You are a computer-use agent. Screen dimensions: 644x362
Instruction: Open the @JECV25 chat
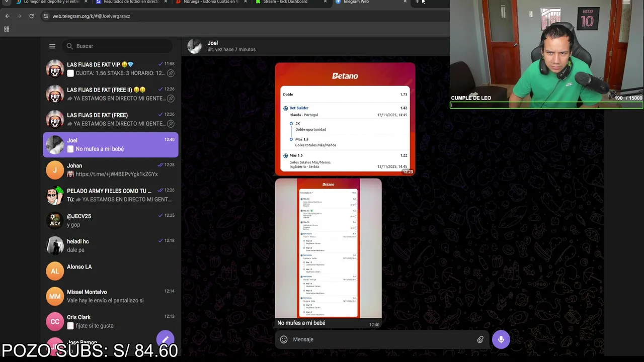coord(111,220)
